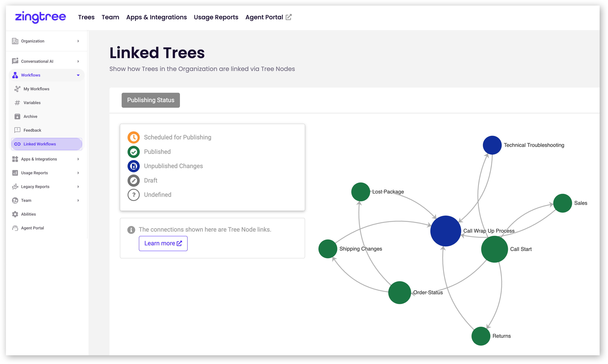Click the Publishing Status button
Viewport: 608px width, 364px height.
151,100
